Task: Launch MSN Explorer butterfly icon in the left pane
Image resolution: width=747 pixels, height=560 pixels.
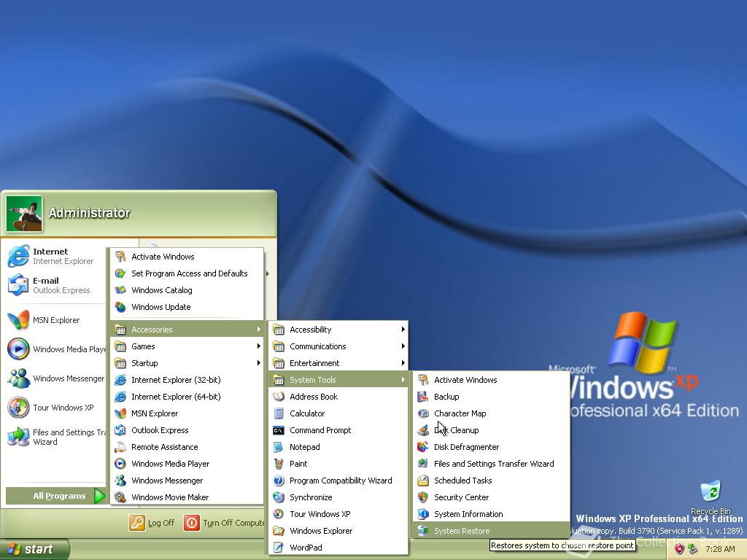Action: coord(18,320)
